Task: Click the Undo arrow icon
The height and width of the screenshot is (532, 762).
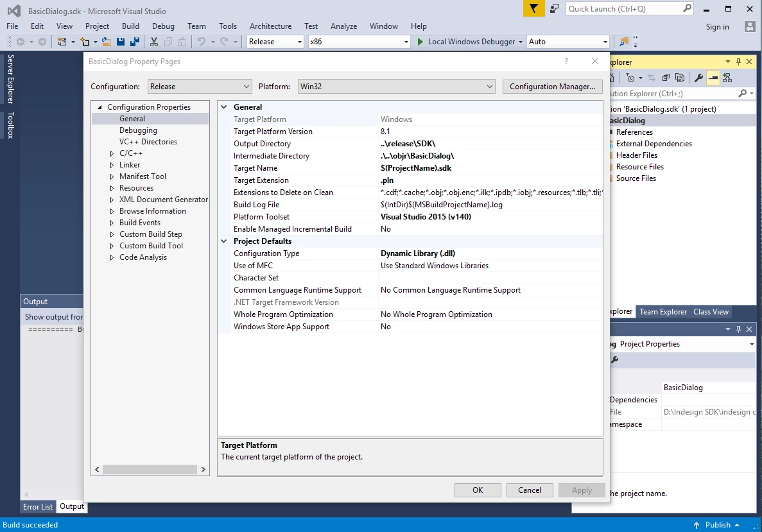Action: click(x=201, y=42)
